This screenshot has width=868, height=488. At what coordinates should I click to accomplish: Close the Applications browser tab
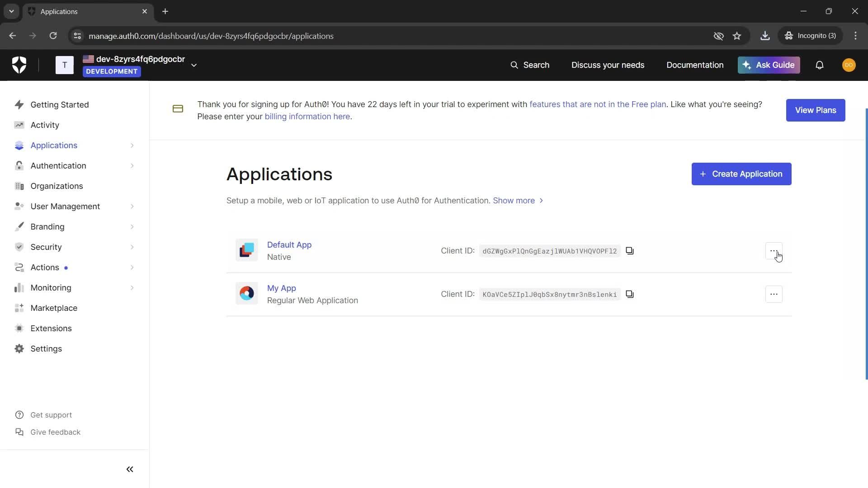tap(145, 11)
